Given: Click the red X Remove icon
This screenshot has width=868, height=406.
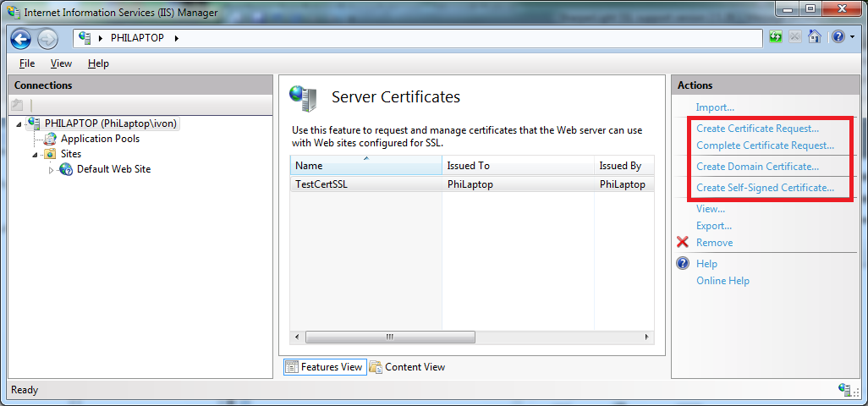Looking at the screenshot, I should [x=683, y=242].
